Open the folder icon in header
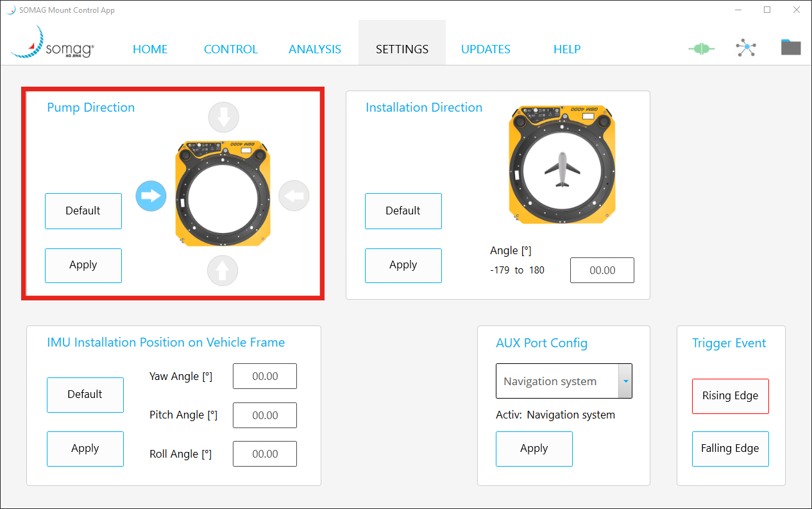812x509 pixels. pos(790,47)
